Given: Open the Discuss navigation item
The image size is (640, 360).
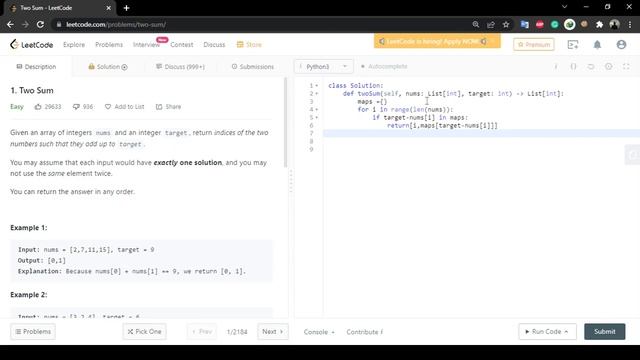Looking at the screenshot, I should tap(214, 44).
